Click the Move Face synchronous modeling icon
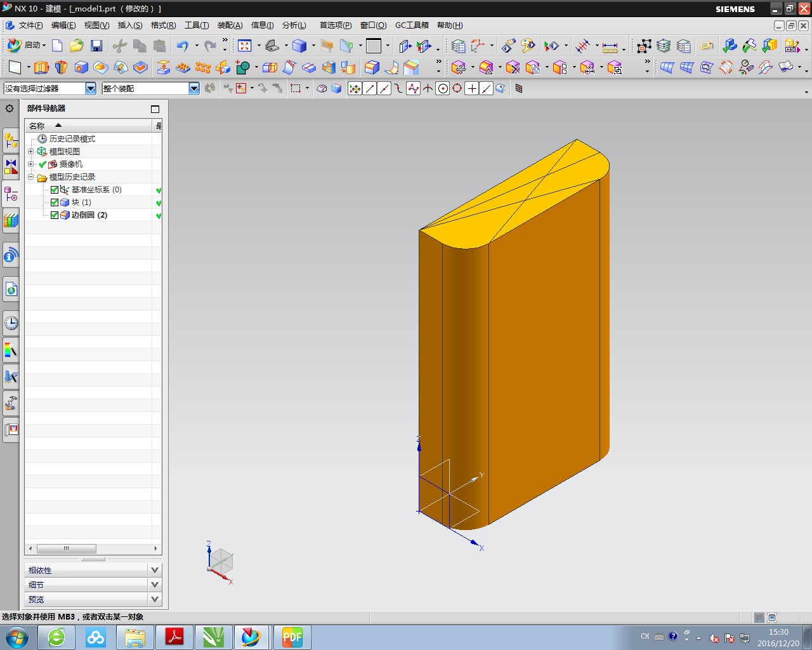Image resolution: width=812 pixels, height=650 pixels. click(x=459, y=67)
